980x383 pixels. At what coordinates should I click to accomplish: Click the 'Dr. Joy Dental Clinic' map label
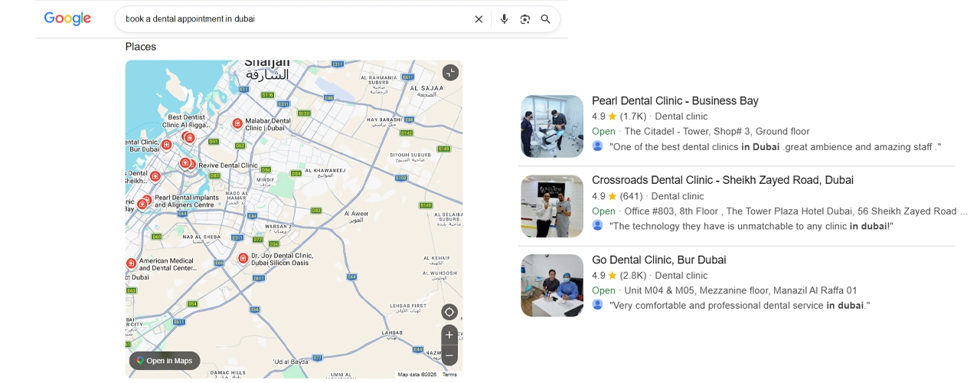point(283,259)
